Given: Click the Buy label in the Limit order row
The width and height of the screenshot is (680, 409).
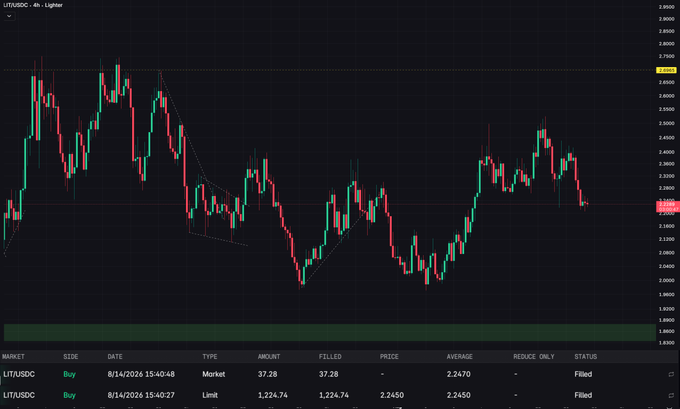Looking at the screenshot, I should (69, 395).
